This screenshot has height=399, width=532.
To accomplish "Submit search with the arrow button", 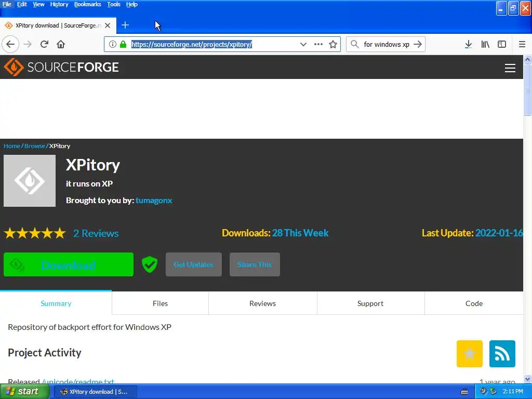I will pyautogui.click(x=418, y=44).
